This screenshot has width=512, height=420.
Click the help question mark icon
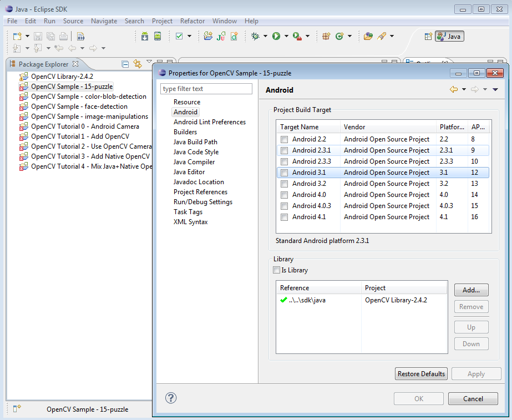point(171,398)
